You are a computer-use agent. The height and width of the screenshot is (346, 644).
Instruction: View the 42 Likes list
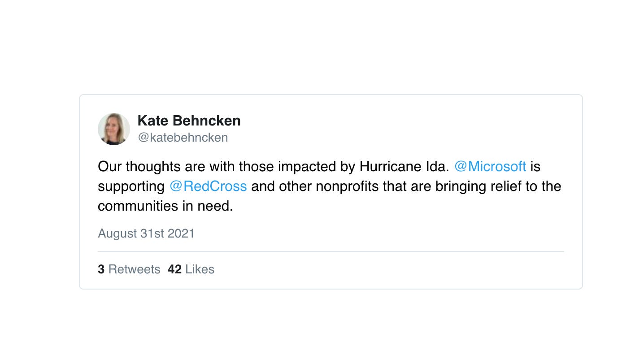tap(191, 269)
